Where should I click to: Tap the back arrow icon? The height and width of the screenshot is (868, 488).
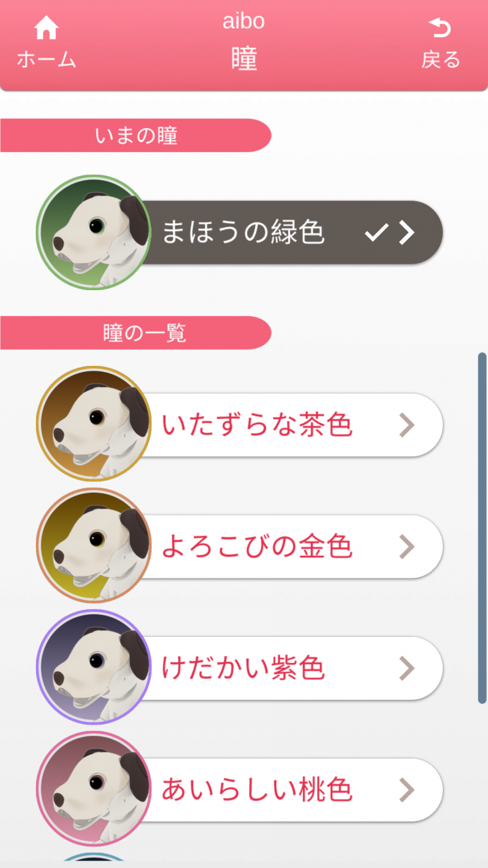click(440, 28)
